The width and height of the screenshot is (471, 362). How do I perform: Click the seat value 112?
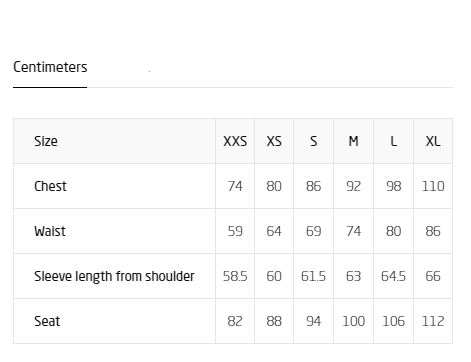[x=433, y=321]
